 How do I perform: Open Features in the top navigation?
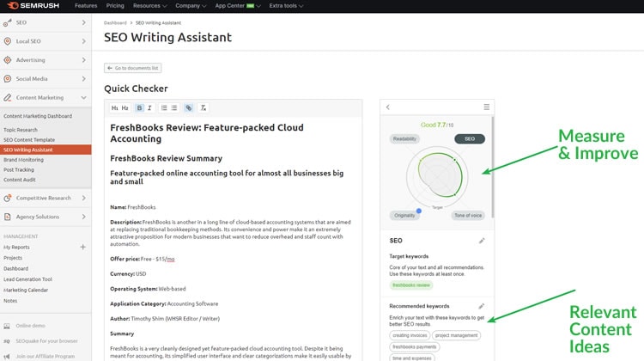[x=86, y=6]
